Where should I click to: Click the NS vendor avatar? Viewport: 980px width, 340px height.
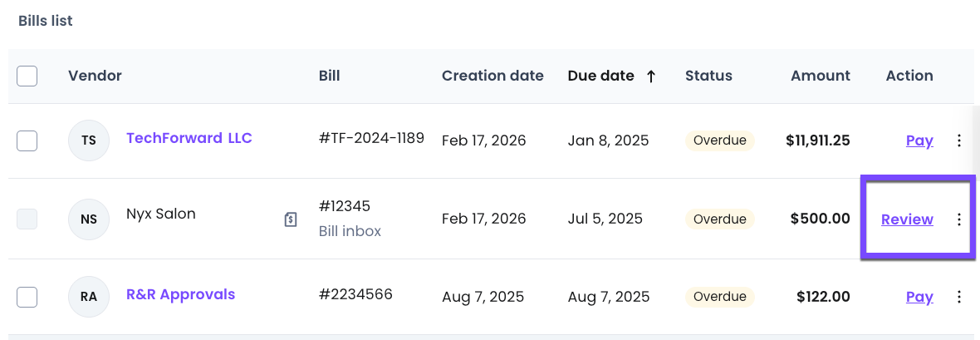89,219
